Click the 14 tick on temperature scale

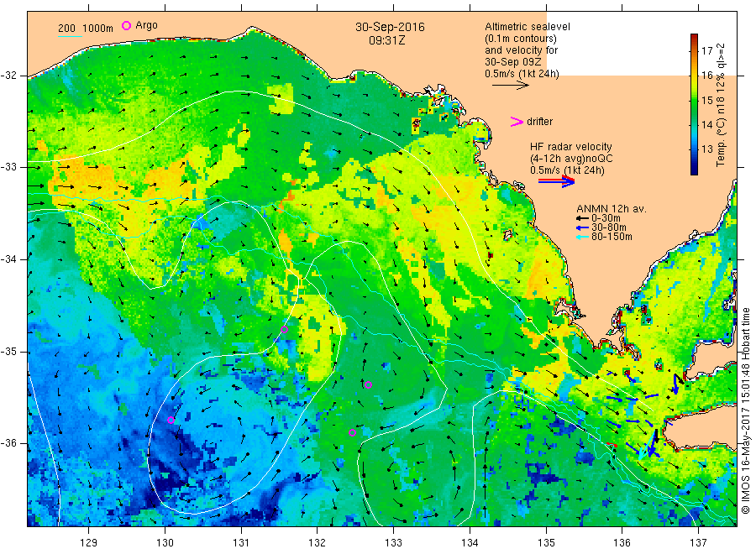point(706,124)
